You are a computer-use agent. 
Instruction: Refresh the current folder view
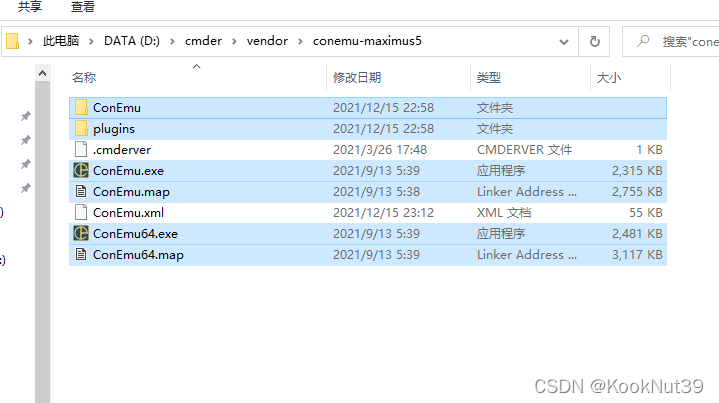[595, 42]
